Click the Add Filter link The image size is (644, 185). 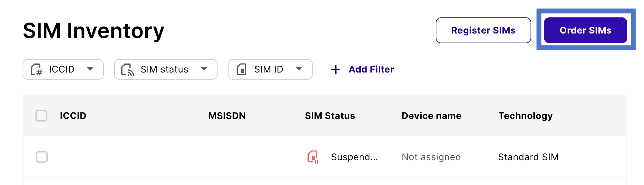[x=371, y=69]
